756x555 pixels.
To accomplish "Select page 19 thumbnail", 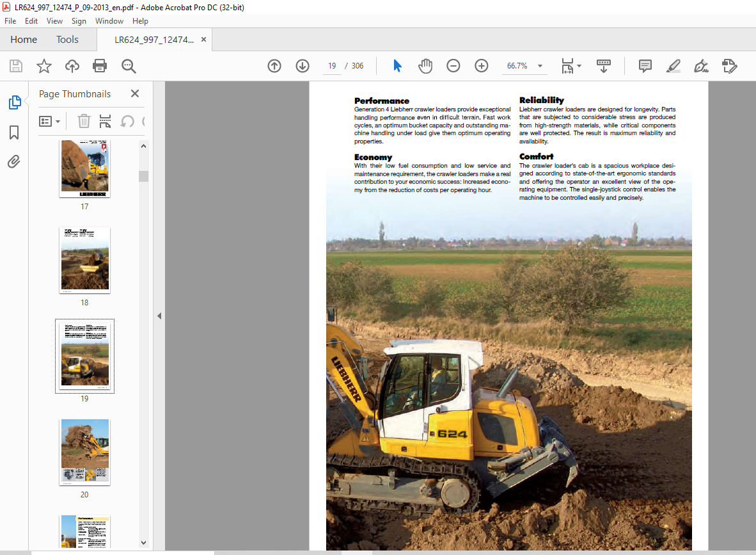I will coord(85,356).
